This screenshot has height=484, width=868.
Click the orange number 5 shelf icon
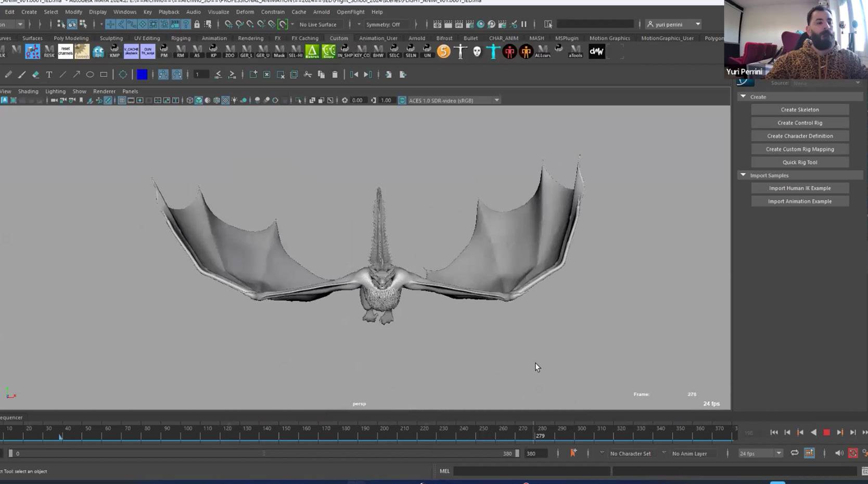coord(443,51)
